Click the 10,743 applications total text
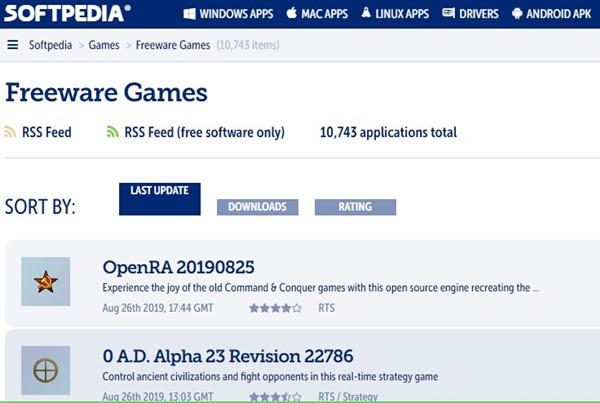 tap(388, 132)
